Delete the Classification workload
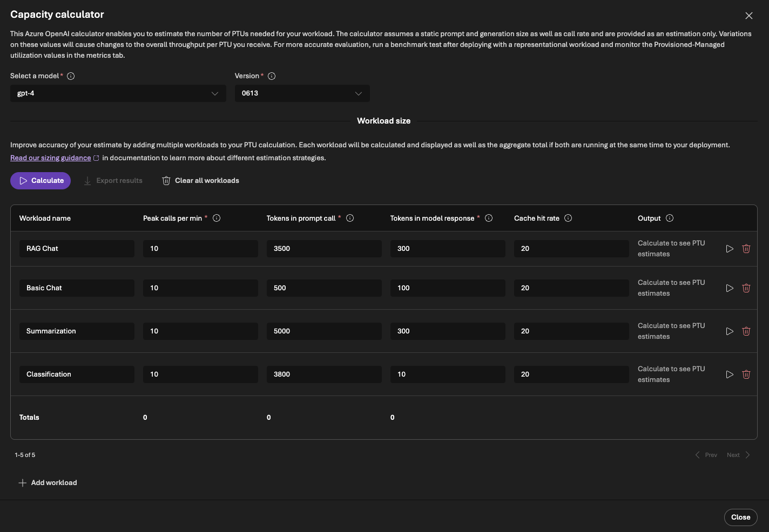 pos(746,374)
